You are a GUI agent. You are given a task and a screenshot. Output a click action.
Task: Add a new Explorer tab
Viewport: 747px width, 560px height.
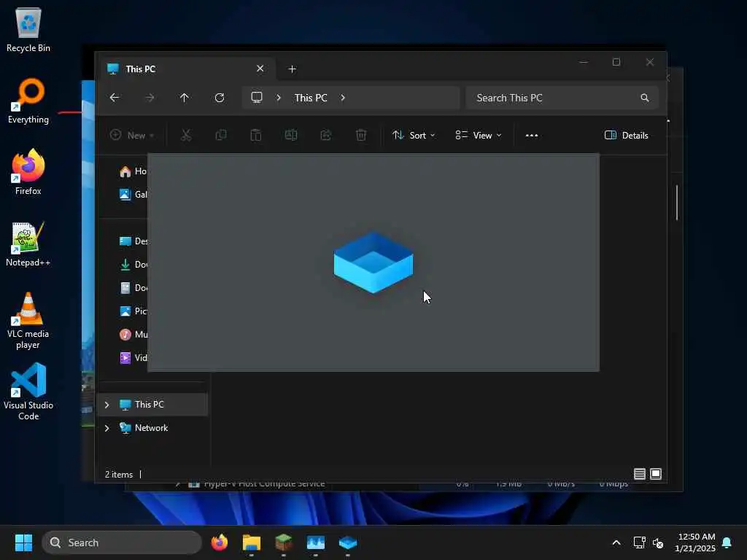292,69
